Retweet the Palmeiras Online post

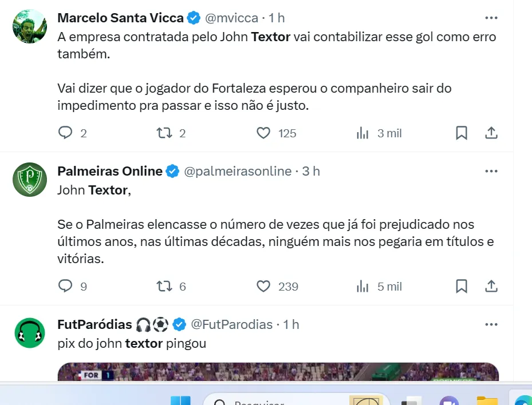click(x=164, y=286)
